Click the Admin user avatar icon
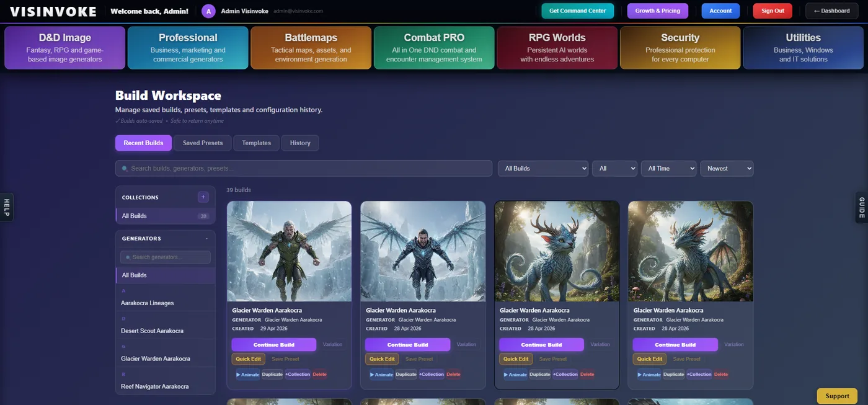This screenshot has height=405, width=868. pos(209,11)
